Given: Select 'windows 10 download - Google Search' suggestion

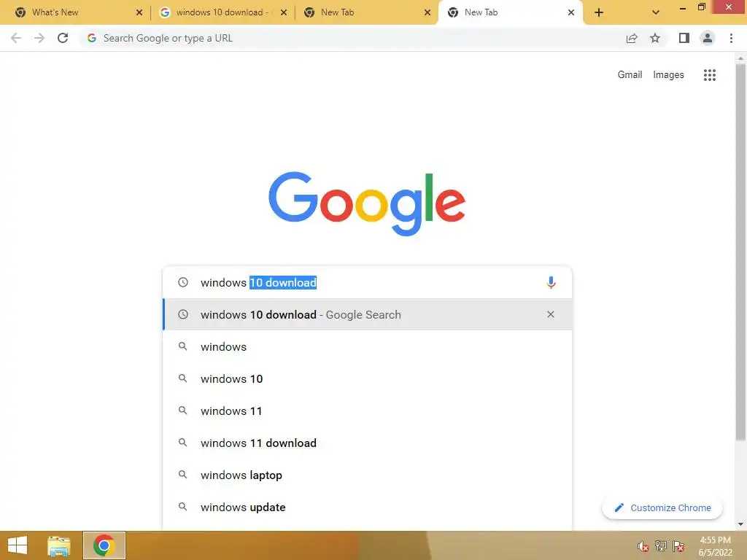Looking at the screenshot, I should point(368,314).
